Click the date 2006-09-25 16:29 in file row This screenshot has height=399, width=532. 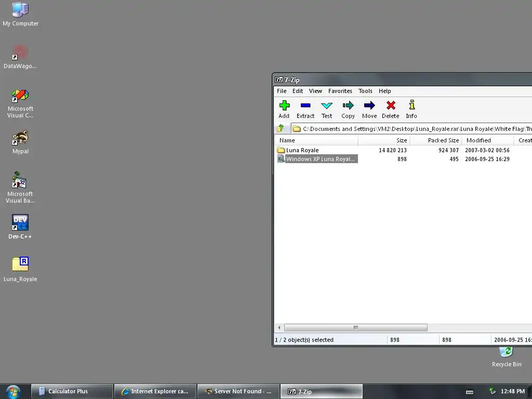click(x=487, y=159)
